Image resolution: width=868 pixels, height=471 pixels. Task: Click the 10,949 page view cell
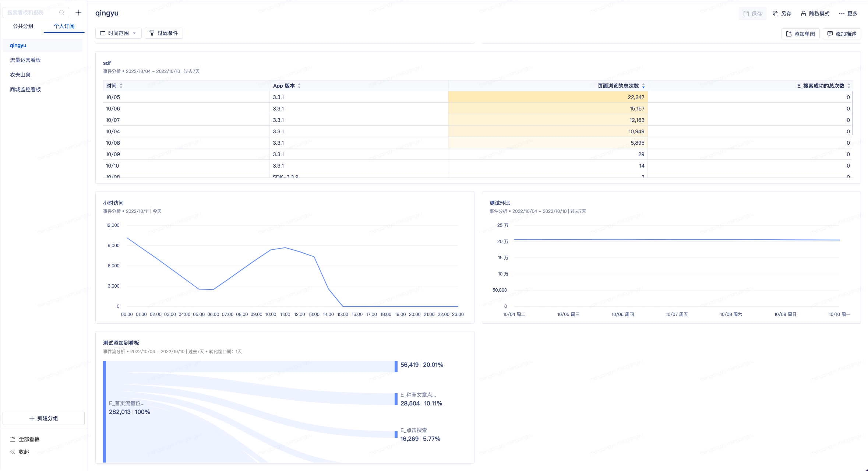[548, 131]
